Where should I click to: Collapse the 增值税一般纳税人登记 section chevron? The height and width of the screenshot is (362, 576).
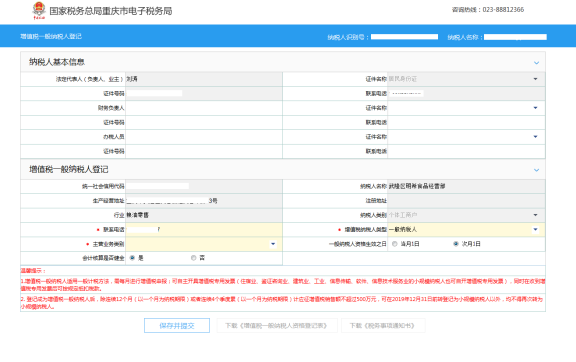click(x=536, y=170)
